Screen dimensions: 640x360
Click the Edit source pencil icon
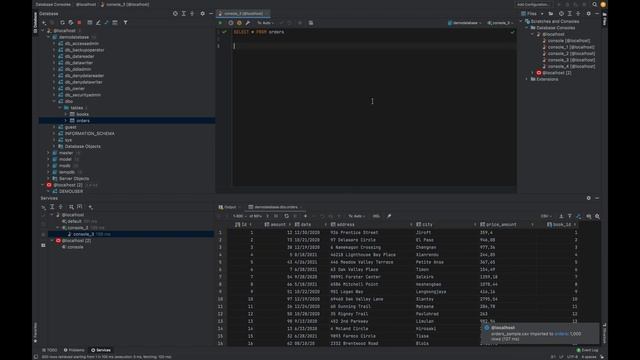(98, 23)
